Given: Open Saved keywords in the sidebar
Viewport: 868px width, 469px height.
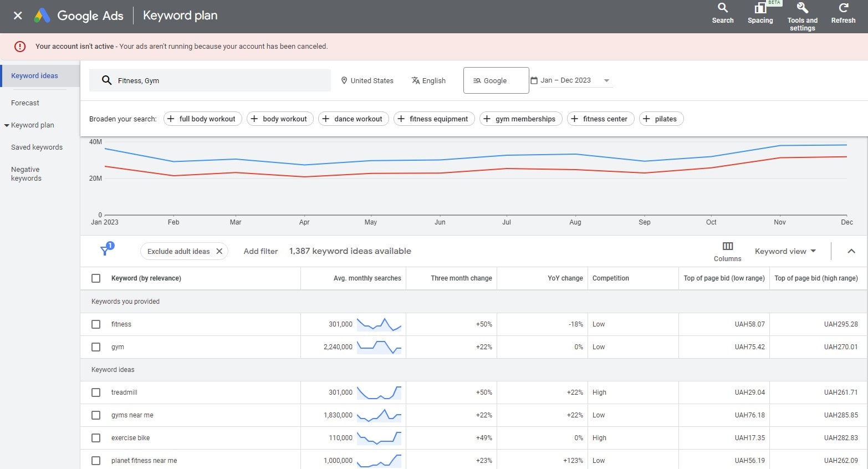Looking at the screenshot, I should (x=37, y=147).
